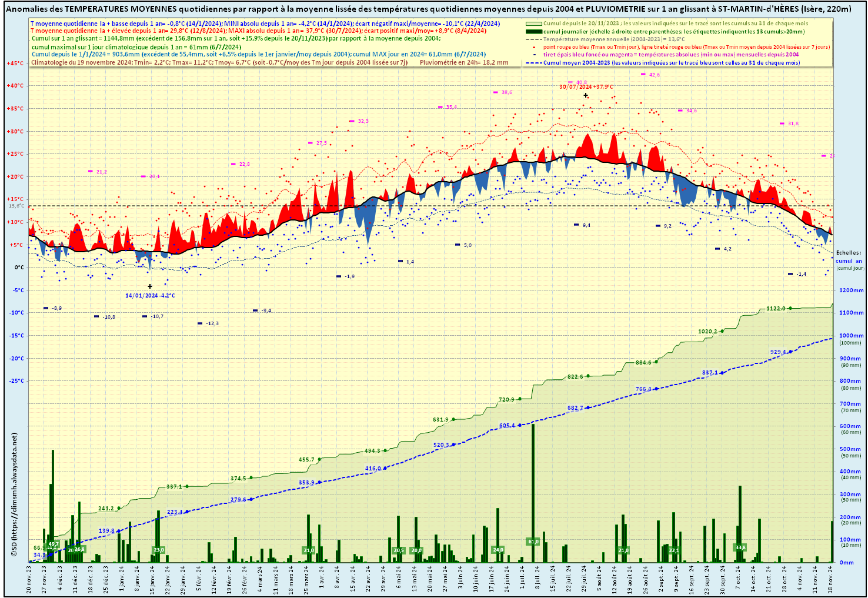This screenshot has height=598, width=868.
Task: Click the green cumulative label '374,5'
Action: (x=238, y=478)
